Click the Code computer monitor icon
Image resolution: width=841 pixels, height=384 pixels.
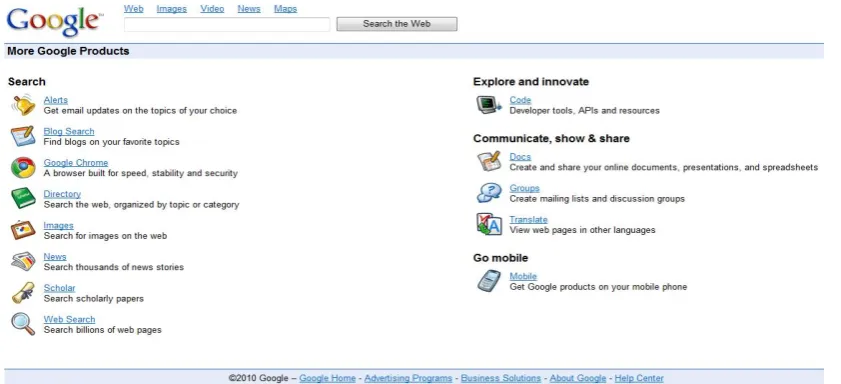(x=489, y=105)
